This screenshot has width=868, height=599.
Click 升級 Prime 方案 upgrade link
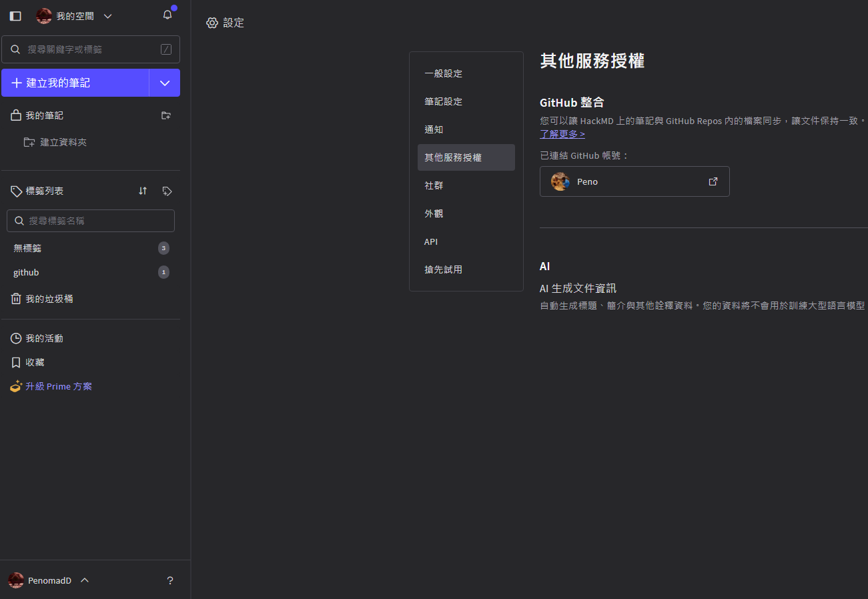[51, 386]
